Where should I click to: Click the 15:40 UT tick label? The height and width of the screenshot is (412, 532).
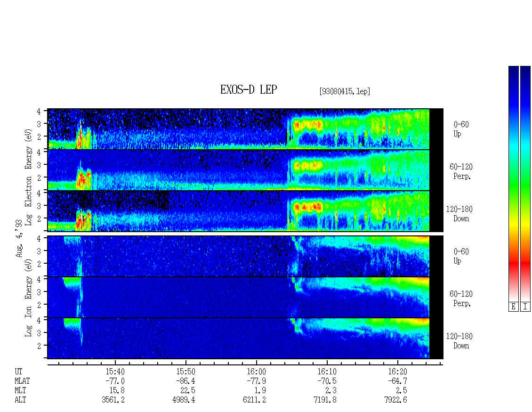point(115,372)
